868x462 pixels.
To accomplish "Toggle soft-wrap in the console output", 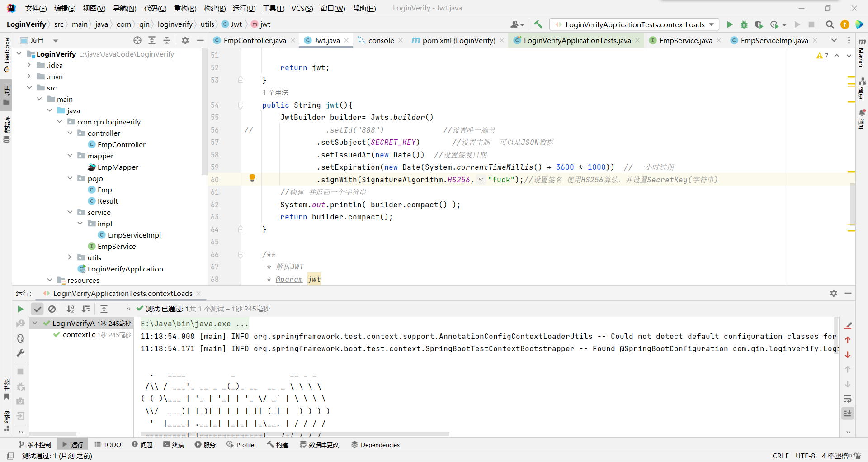I will point(848,399).
